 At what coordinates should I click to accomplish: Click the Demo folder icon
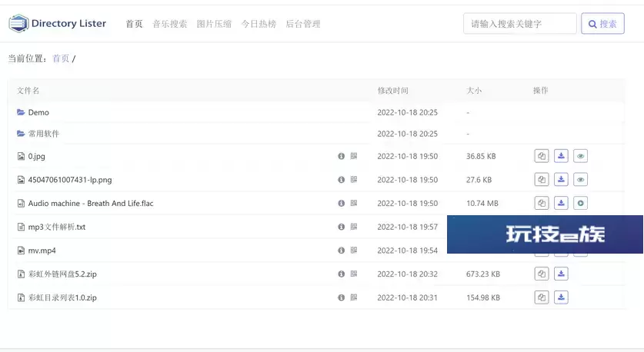point(21,112)
